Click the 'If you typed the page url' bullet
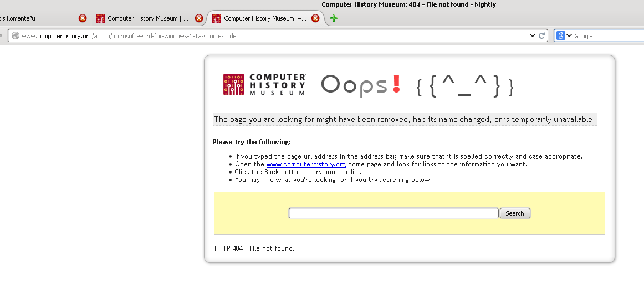Screen dimensions: 644x290 coord(408,156)
